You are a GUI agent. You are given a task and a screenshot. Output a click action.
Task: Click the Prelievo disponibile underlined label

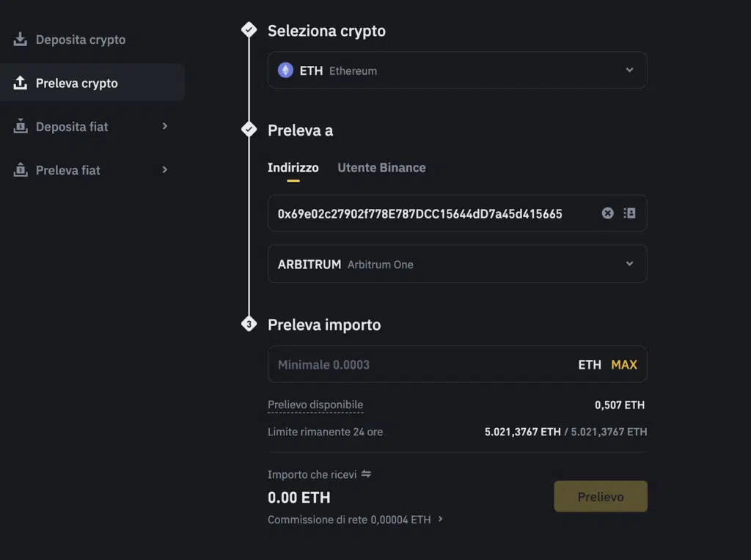click(x=315, y=405)
